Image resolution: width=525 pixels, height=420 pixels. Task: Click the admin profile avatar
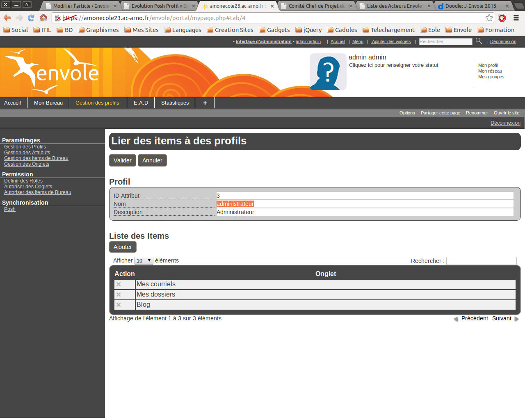328,72
